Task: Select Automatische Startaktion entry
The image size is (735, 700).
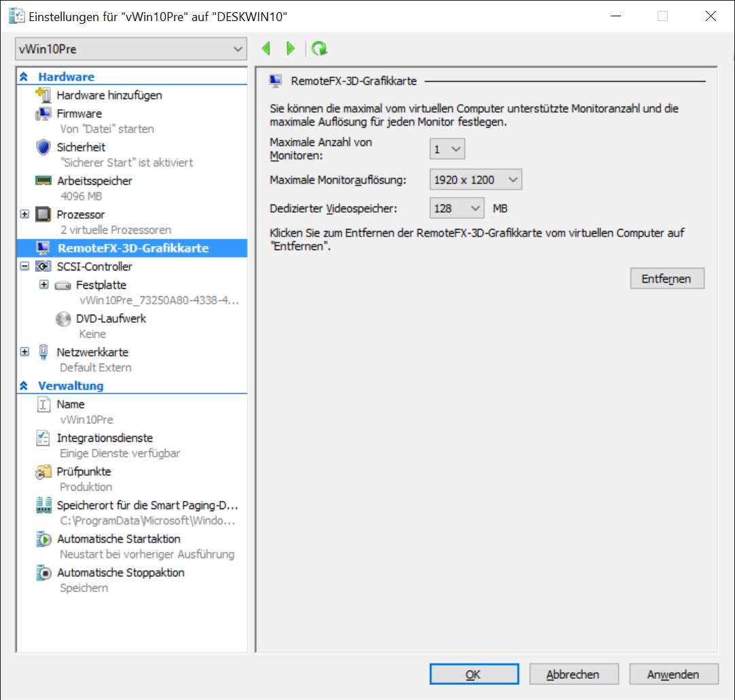Action: point(119,539)
